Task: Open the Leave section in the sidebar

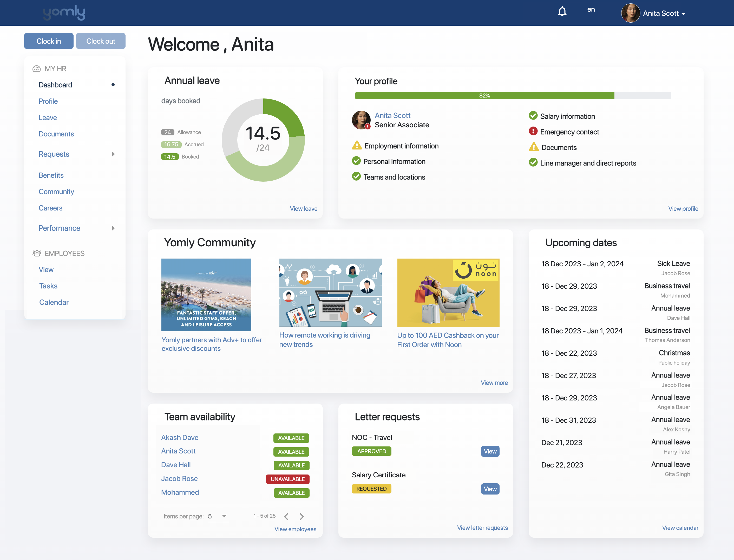Action: click(48, 117)
